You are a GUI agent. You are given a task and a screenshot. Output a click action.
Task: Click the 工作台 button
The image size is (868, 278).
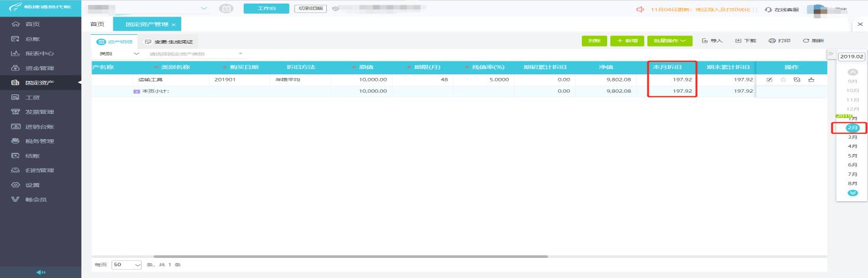[267, 9]
